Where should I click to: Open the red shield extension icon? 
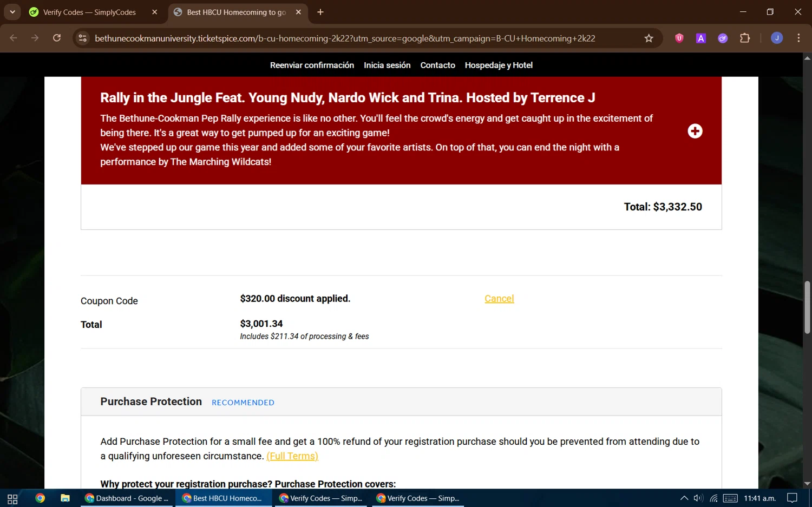[679, 38]
